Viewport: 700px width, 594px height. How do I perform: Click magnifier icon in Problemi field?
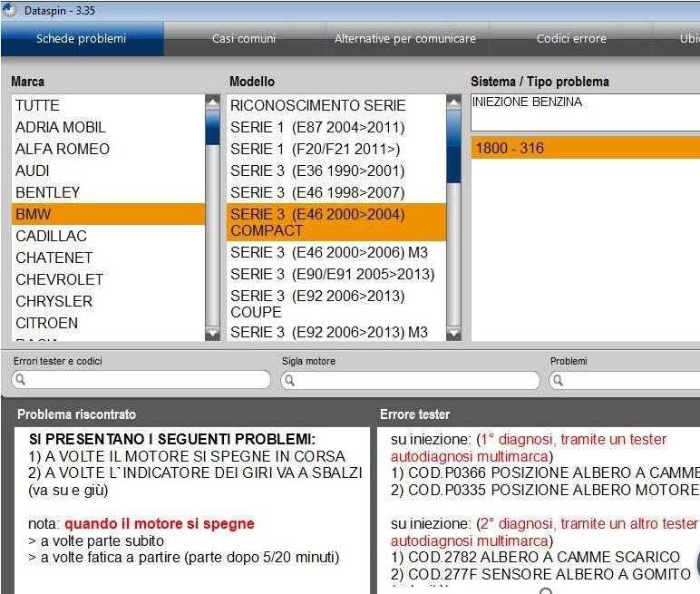click(x=558, y=380)
